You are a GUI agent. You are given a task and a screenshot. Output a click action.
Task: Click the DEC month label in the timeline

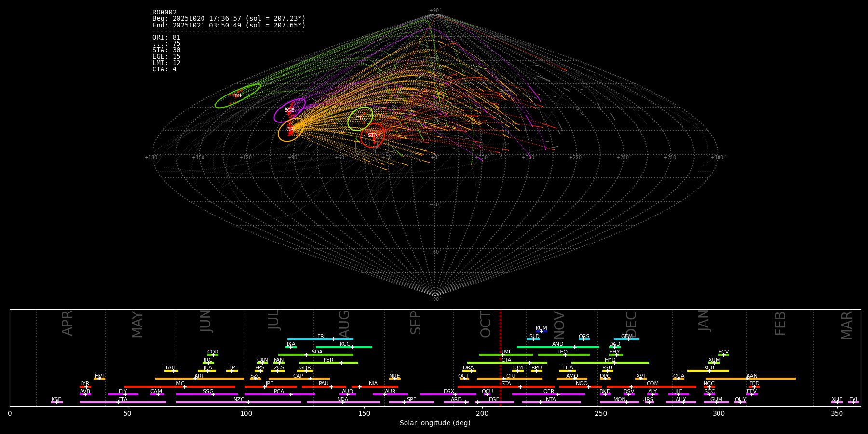click(631, 325)
